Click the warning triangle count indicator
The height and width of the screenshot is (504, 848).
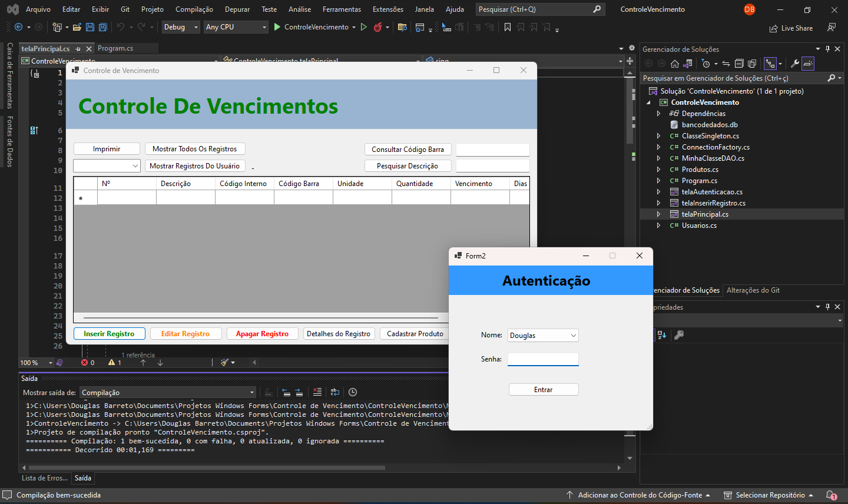point(115,363)
